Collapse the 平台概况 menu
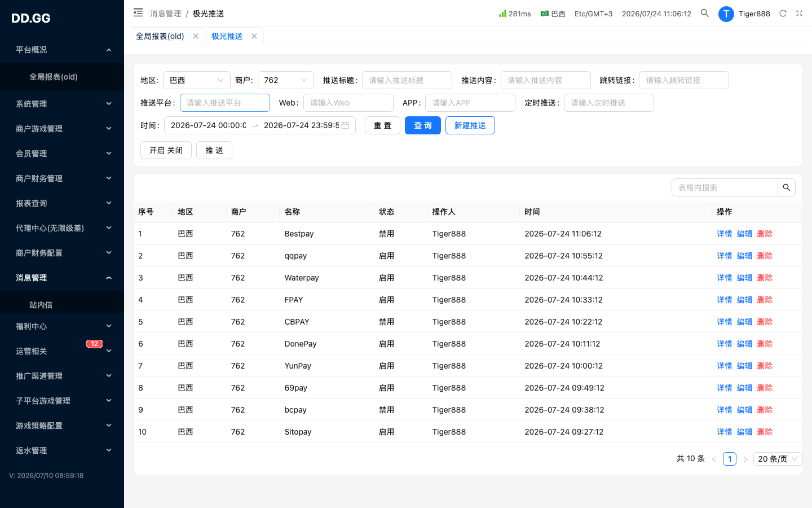The width and height of the screenshot is (812, 508). click(x=62, y=50)
